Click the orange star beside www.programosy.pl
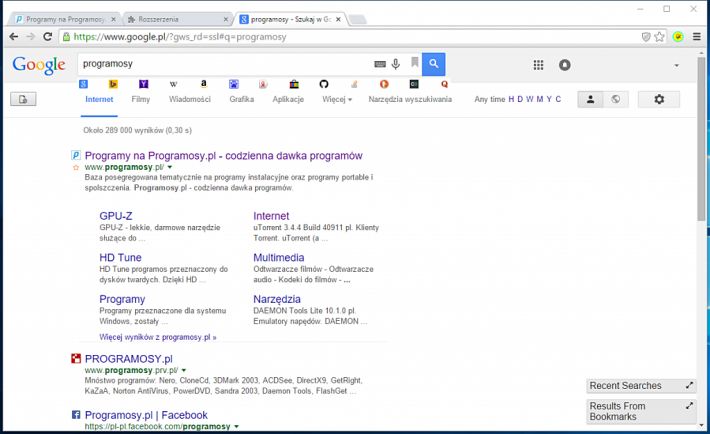 point(76,168)
